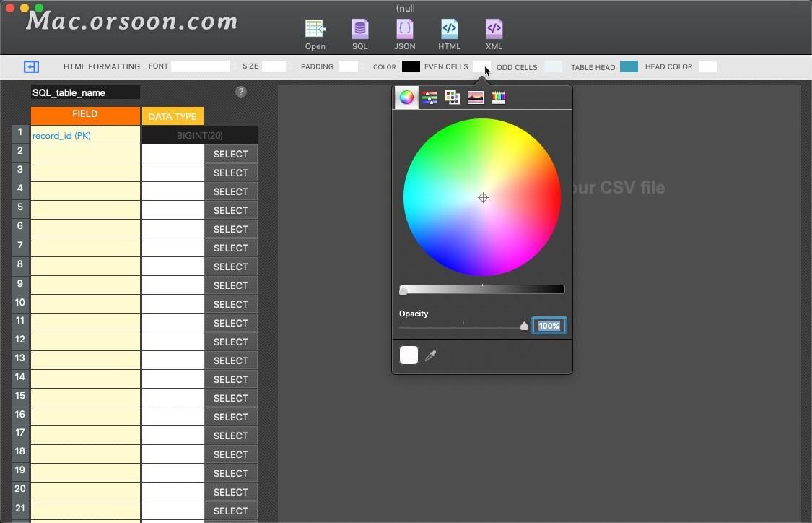Click SELECT in row 4
The image size is (812, 523).
coord(230,191)
